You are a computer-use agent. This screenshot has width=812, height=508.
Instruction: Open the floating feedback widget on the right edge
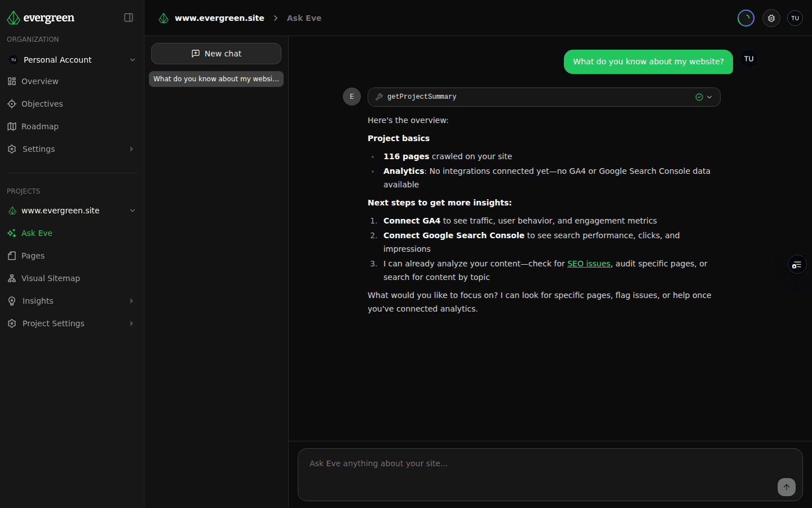797,264
